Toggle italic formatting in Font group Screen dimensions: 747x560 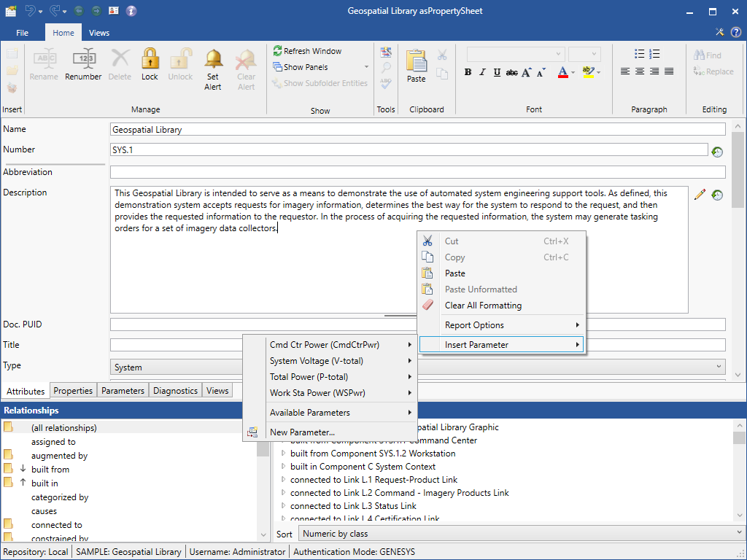(x=482, y=72)
